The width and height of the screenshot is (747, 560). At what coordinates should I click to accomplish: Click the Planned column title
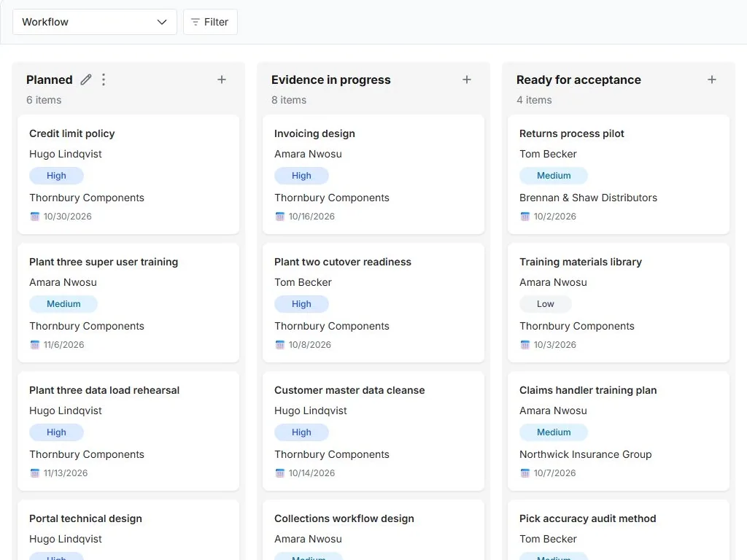(x=50, y=79)
